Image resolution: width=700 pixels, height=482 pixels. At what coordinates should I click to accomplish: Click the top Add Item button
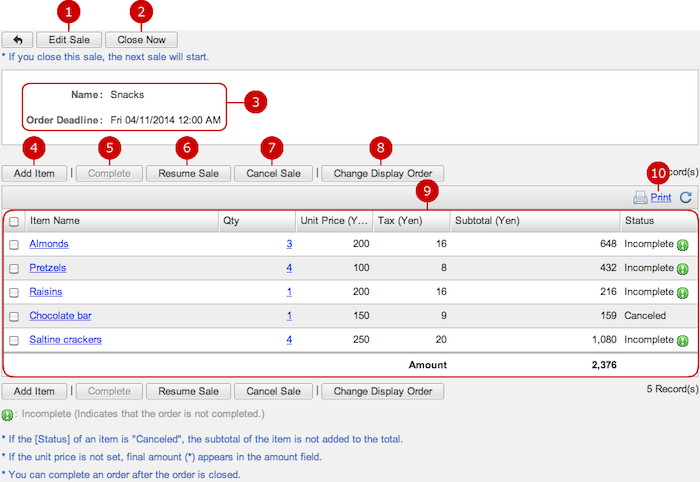(34, 174)
